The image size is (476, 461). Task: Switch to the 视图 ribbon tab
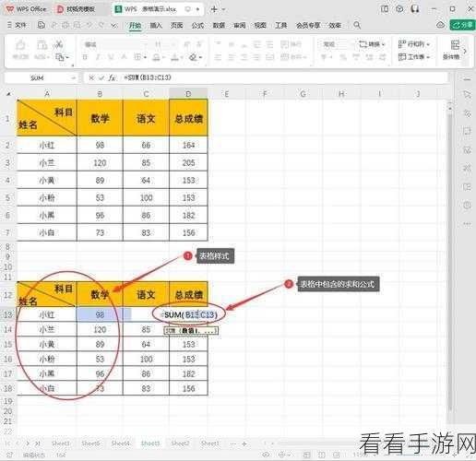tap(260, 25)
